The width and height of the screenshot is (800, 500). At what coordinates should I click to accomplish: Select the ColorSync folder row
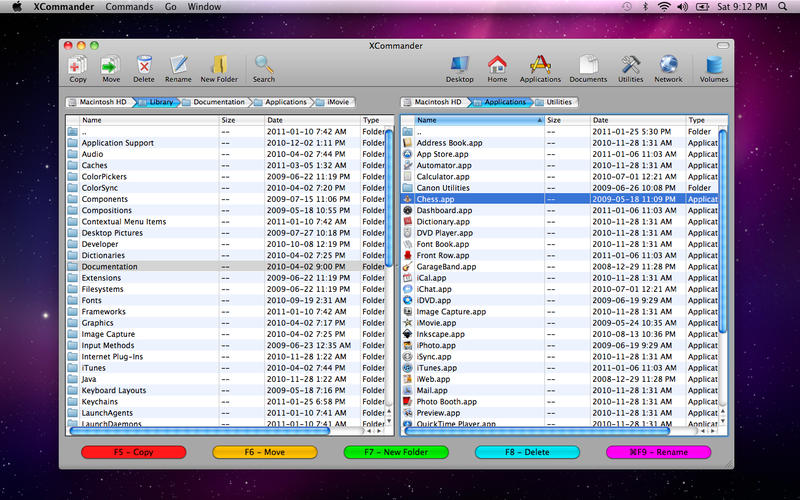[x=227, y=188]
